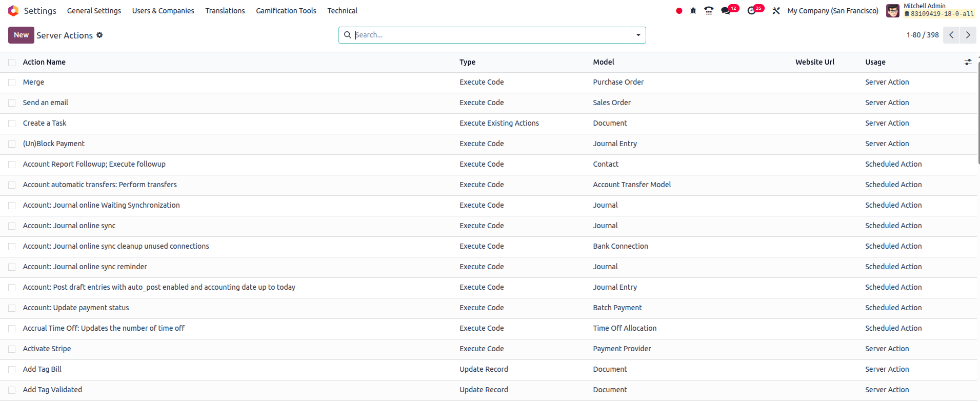The height and width of the screenshot is (402, 980).
Task: Click the Payment Provider model cell
Action: point(622,349)
